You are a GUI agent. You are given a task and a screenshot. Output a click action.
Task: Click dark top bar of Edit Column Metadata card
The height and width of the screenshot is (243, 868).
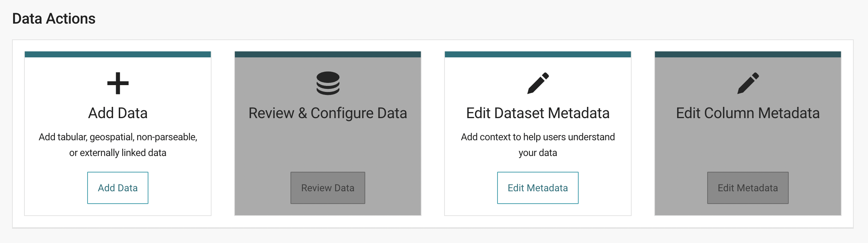click(748, 54)
